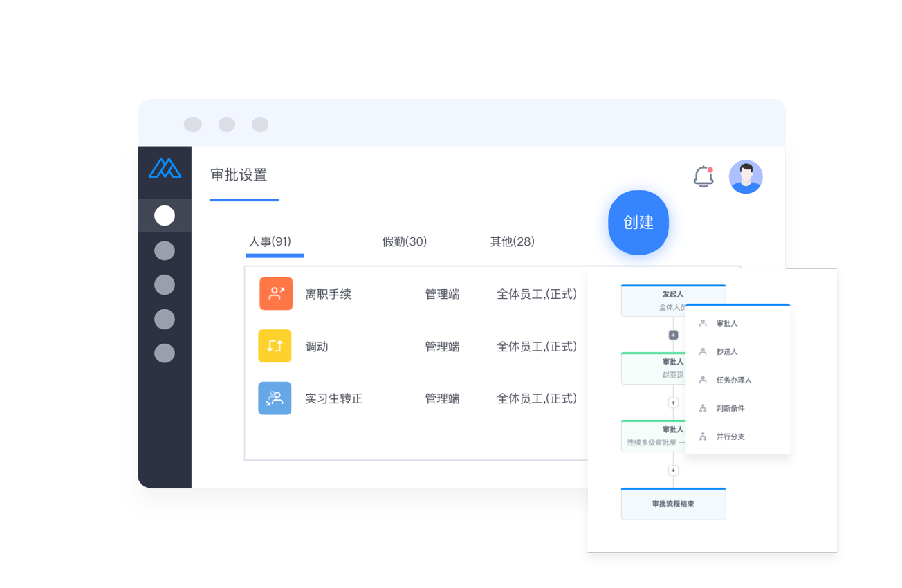Select 任务办理人 in the popup menu

(x=733, y=380)
